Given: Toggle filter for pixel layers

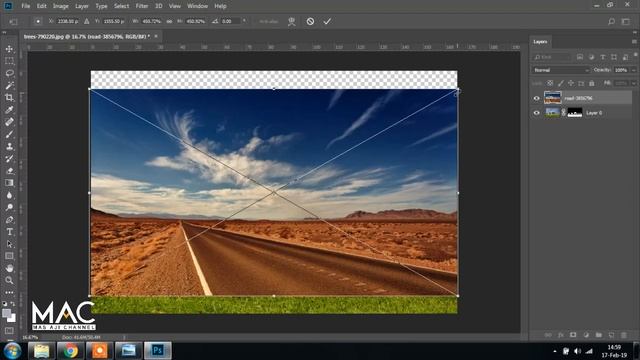Looking at the screenshot, I should (x=580, y=57).
